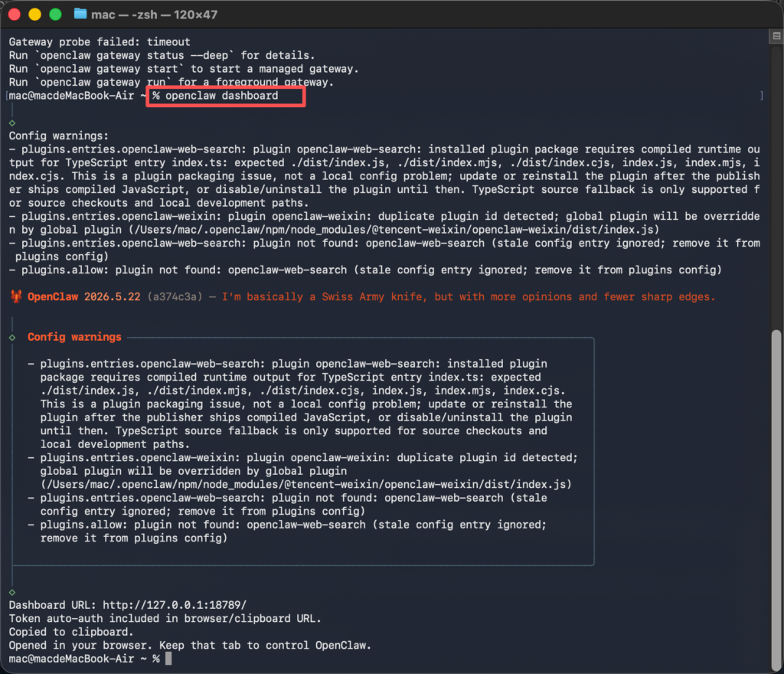
Task: Click boxed line "local development paths."
Action: coord(115,444)
